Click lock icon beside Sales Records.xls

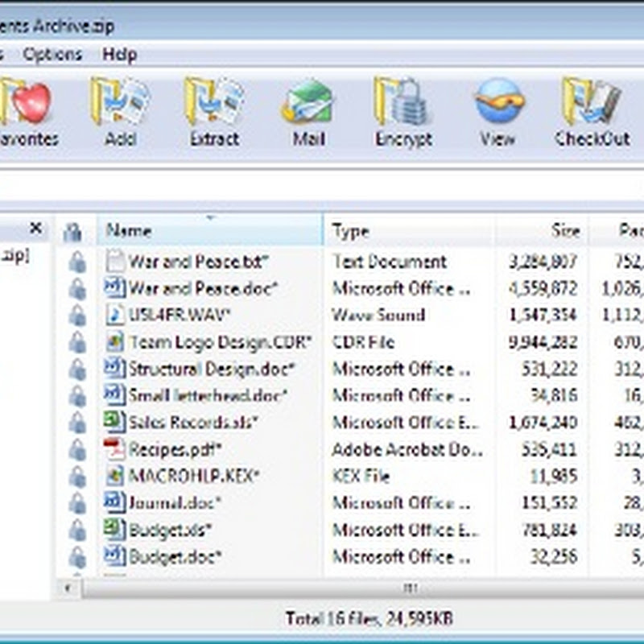tap(77, 423)
